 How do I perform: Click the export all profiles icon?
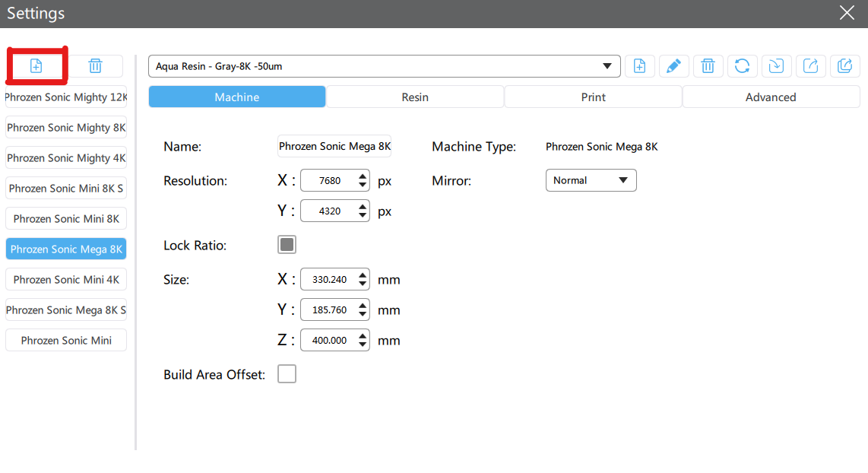coord(844,66)
